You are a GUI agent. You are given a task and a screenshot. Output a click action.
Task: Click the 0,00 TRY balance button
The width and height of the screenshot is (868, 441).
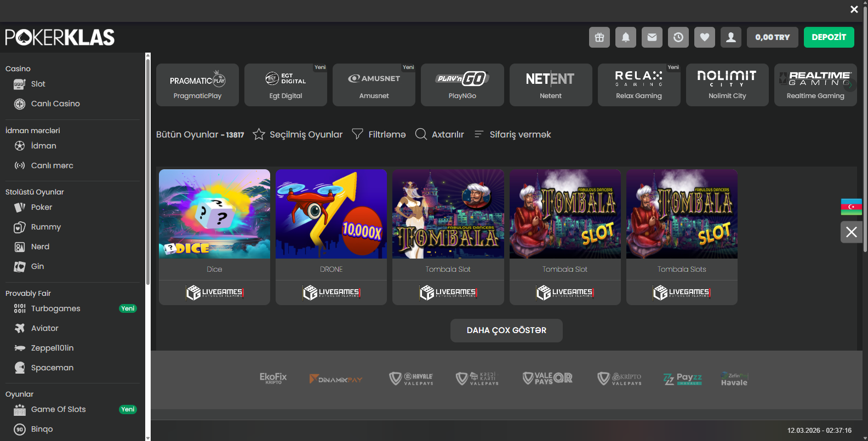pyautogui.click(x=773, y=37)
